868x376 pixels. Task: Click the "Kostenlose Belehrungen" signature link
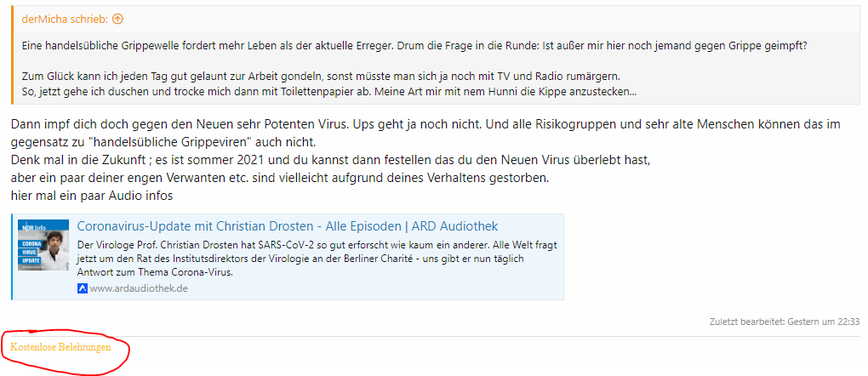pos(60,347)
